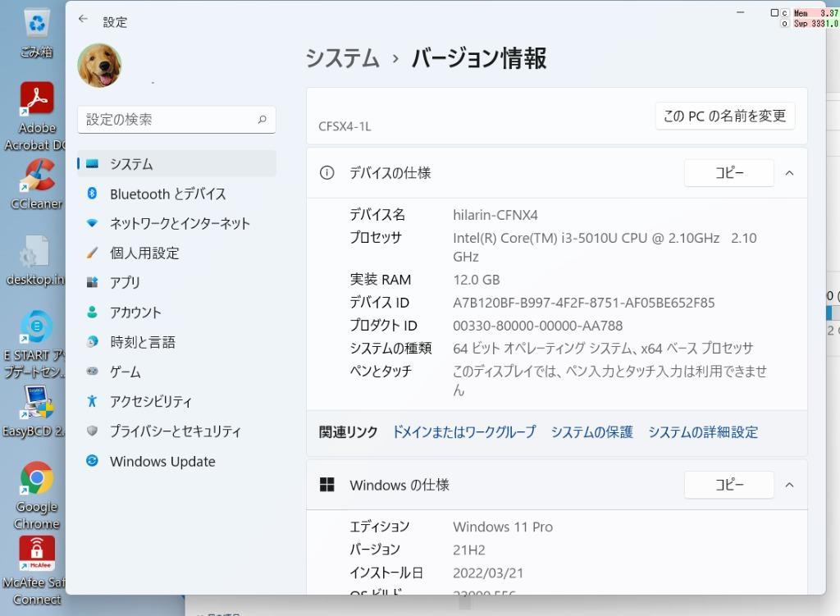Open Bluetooth とデバイス settings page

[x=177, y=194]
